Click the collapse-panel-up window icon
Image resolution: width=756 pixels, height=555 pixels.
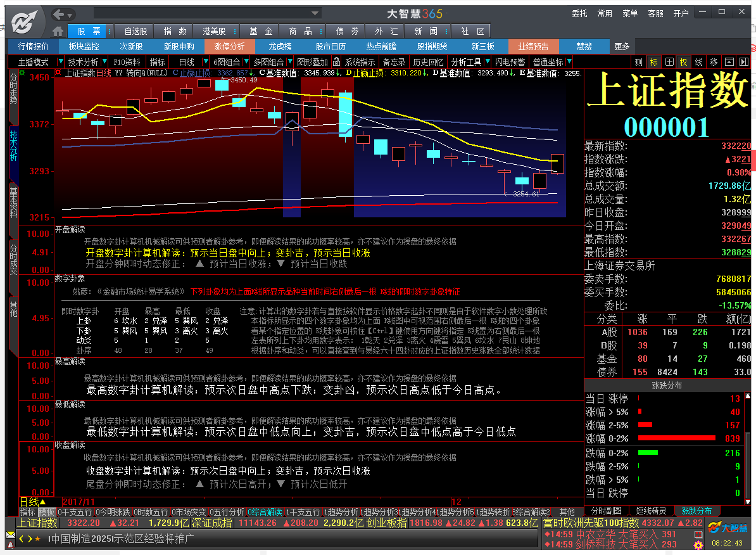point(729,62)
